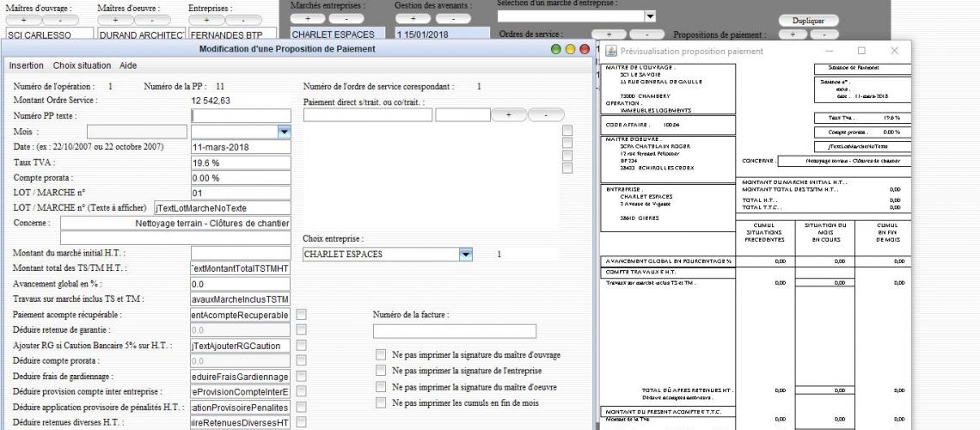Screen dimensions: 980x430
Task: Tick checkbox for Déduire application provisoire de pénalités
Action: (x=301, y=407)
